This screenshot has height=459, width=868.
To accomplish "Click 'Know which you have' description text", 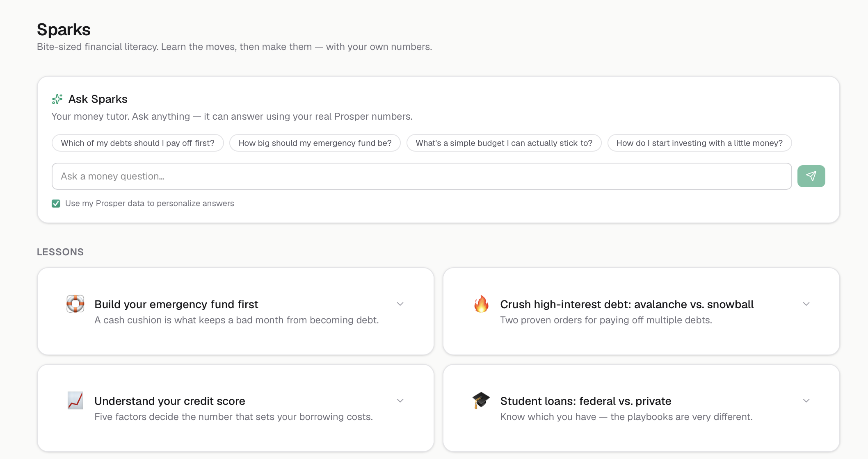I will [626, 417].
